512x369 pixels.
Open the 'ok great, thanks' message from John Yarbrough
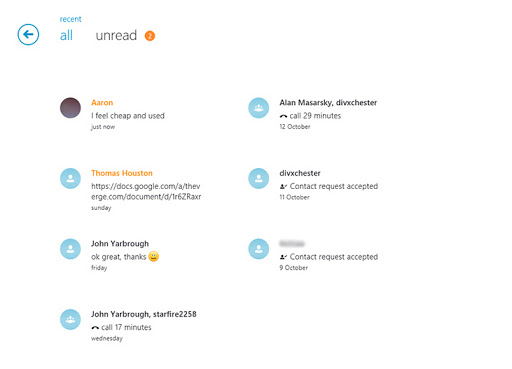click(x=119, y=257)
